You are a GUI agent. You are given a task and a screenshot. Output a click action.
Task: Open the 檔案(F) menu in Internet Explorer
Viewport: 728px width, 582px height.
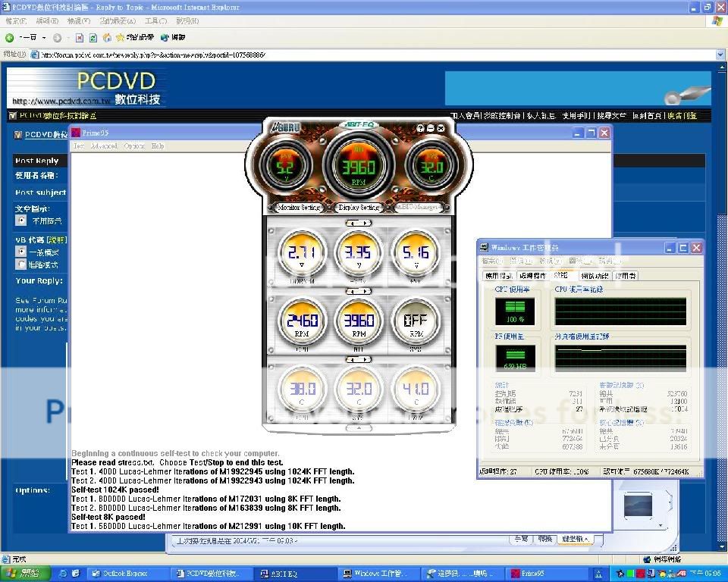click(16, 21)
